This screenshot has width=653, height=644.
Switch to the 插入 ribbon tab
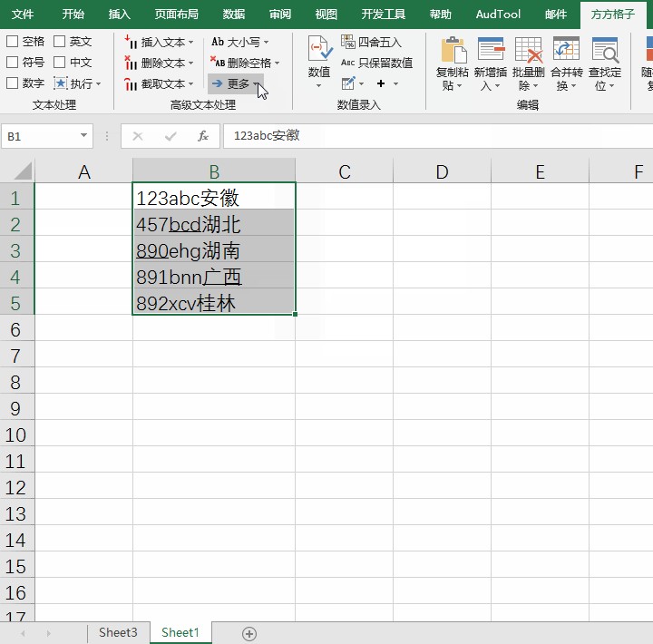(x=120, y=15)
